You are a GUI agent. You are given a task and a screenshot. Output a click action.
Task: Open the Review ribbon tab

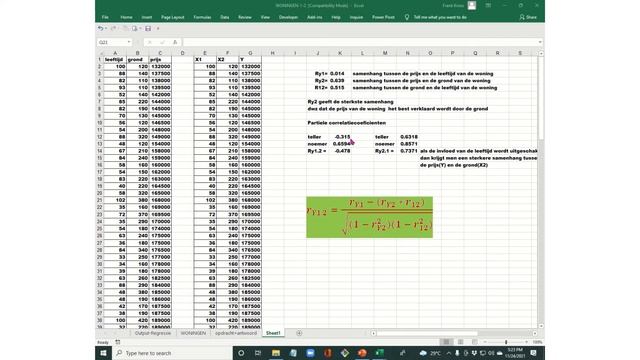pos(245,17)
